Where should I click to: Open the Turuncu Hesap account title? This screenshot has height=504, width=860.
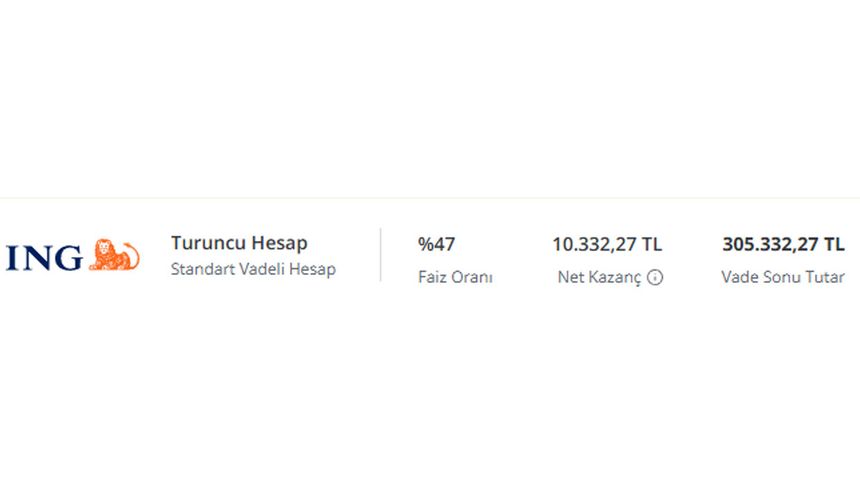(x=239, y=243)
